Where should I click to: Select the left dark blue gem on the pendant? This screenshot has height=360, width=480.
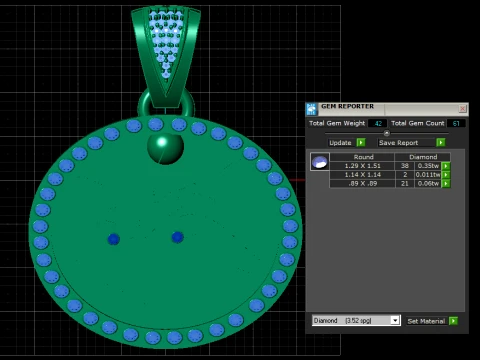114,239
